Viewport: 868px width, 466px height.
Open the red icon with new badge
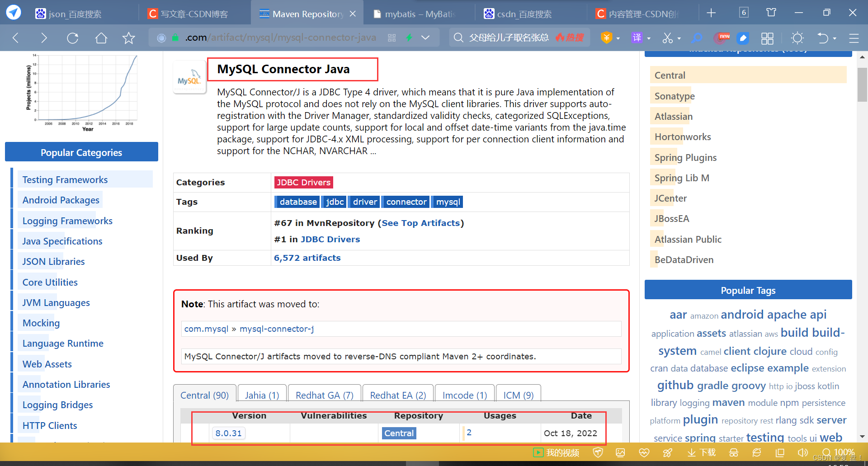point(721,38)
